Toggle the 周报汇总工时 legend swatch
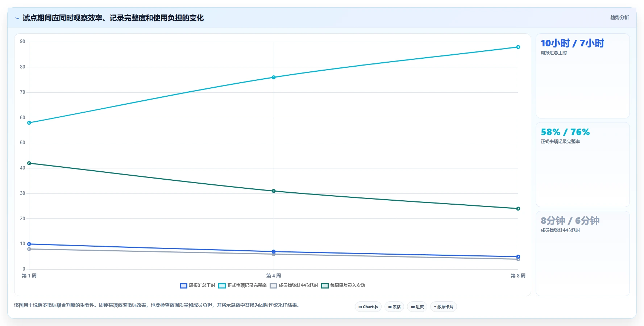Image resolution: width=644 pixels, height=326 pixels. pyautogui.click(x=183, y=285)
